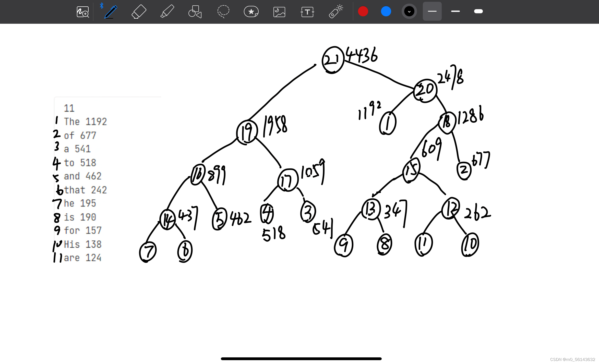This screenshot has height=364, width=599.
Task: Pick the lasso selection tool
Action: tap(223, 12)
